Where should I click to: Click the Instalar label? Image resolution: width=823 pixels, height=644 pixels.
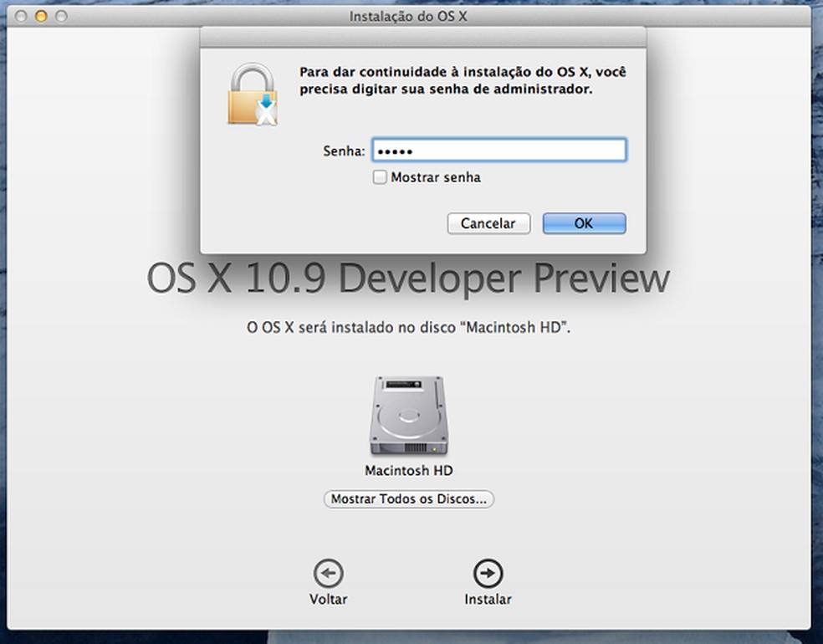[x=488, y=600]
